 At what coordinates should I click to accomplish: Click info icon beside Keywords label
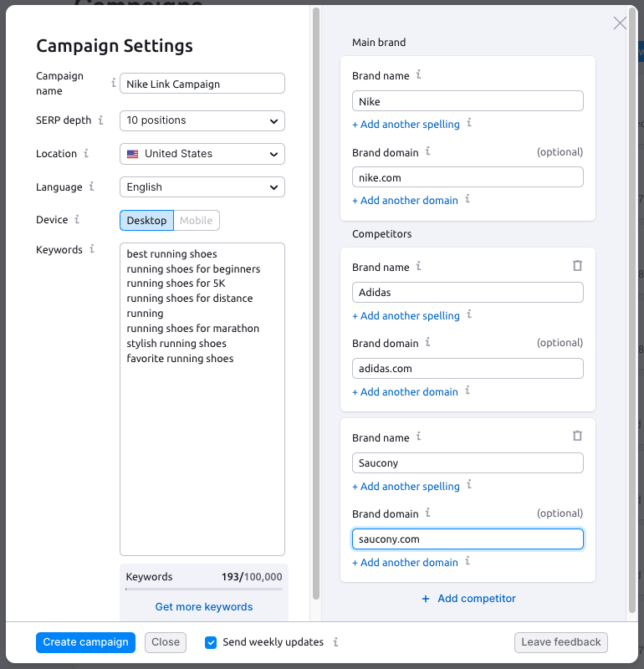tap(92, 248)
